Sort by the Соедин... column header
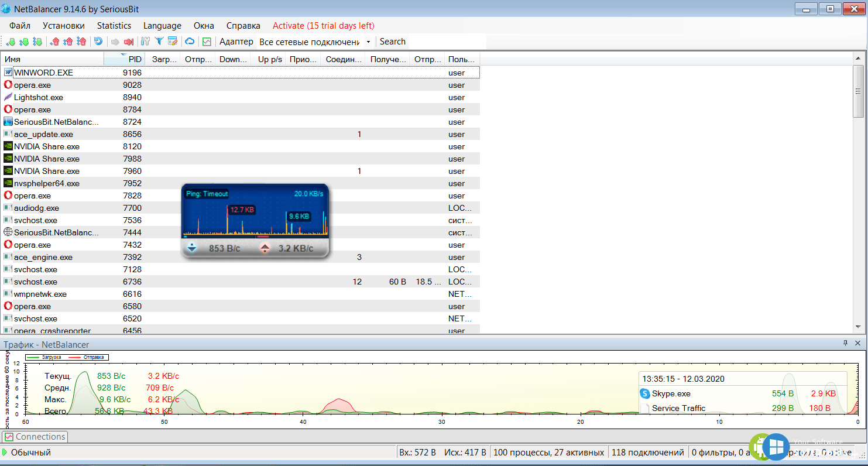The image size is (868, 466). (344, 59)
